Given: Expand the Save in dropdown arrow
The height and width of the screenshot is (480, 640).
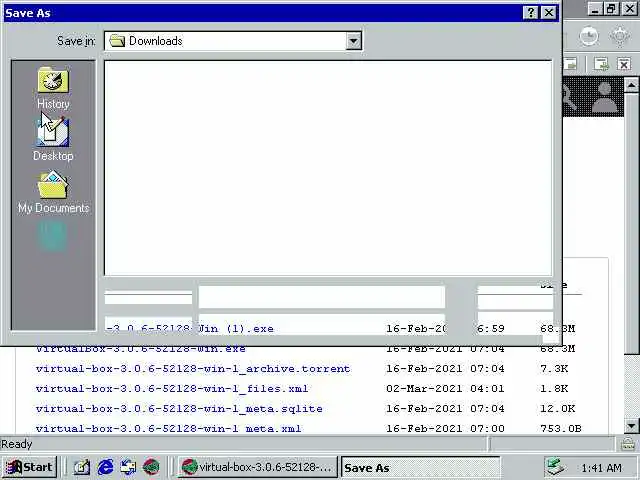Looking at the screenshot, I should coord(353,41).
